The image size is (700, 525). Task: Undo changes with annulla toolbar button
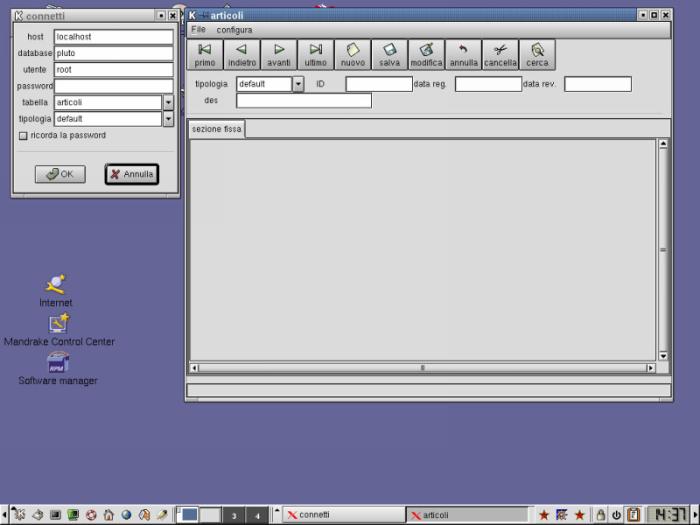pos(463,54)
